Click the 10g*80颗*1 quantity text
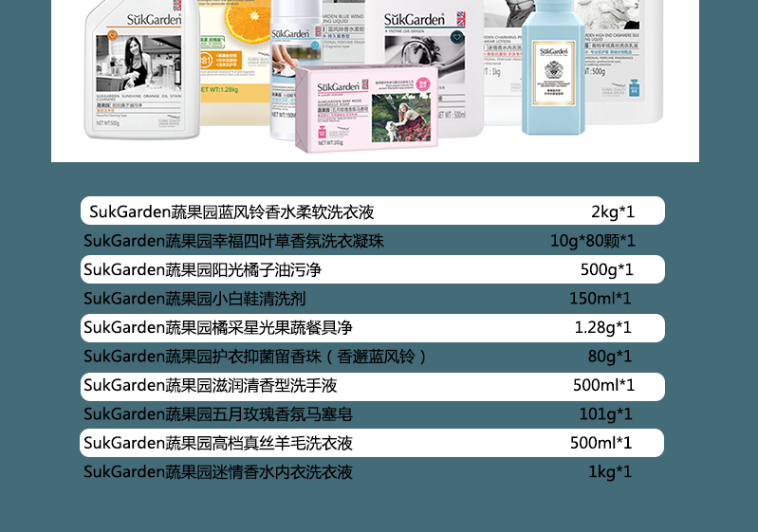Viewport: 758px width, 532px height. pyautogui.click(x=592, y=241)
